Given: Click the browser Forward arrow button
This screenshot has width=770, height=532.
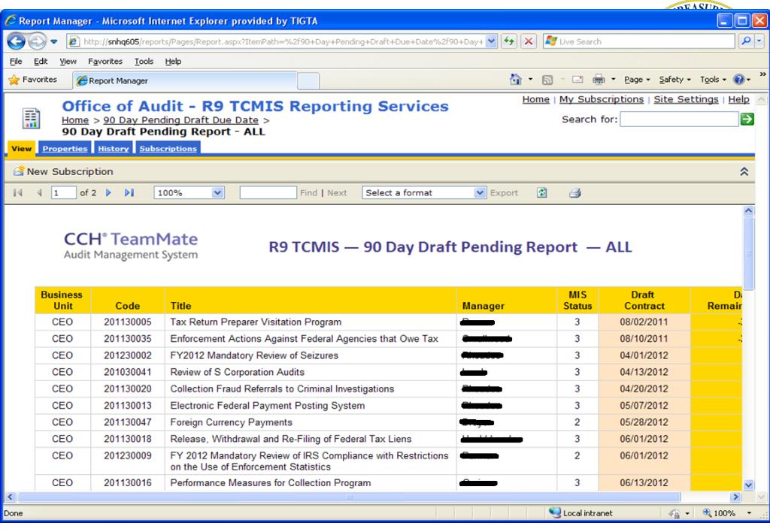Looking at the screenshot, I should (38, 41).
